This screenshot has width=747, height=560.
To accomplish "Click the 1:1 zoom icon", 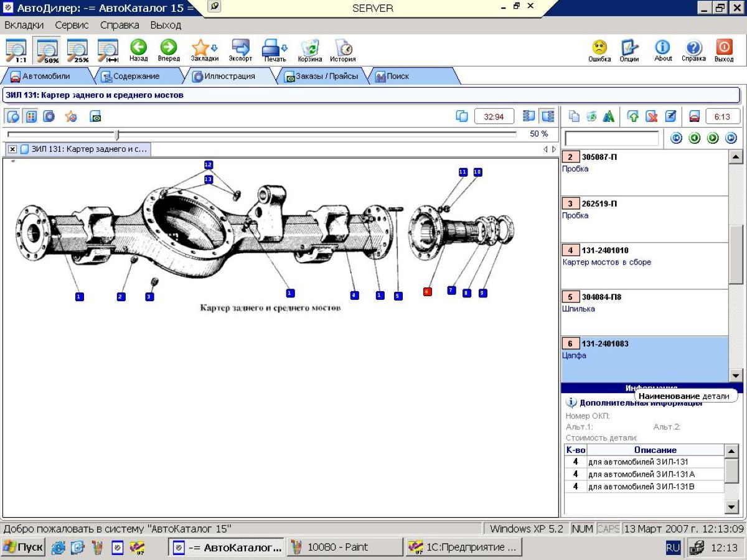I will 16,50.
